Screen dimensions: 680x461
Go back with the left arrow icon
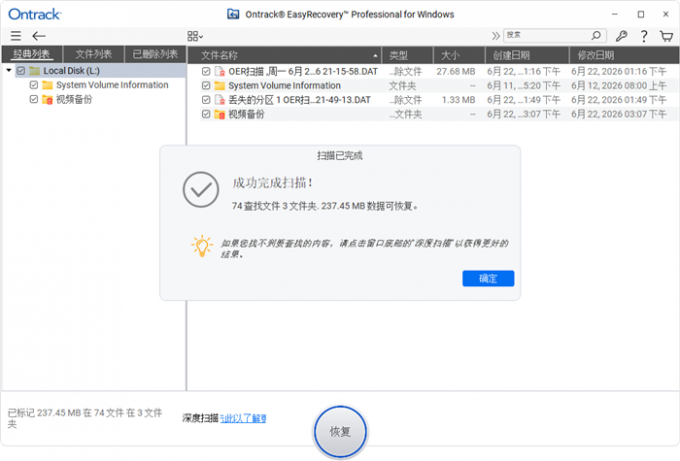[39, 36]
